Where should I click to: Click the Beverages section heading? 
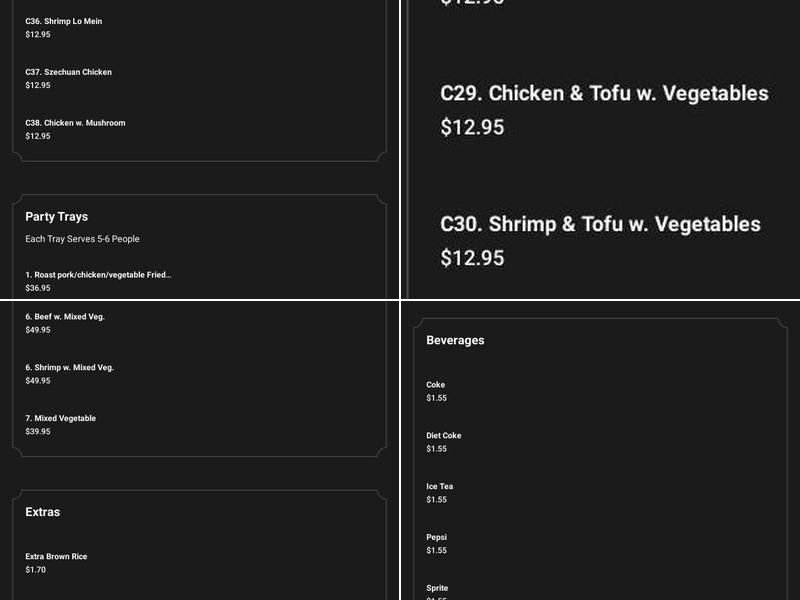(x=455, y=340)
